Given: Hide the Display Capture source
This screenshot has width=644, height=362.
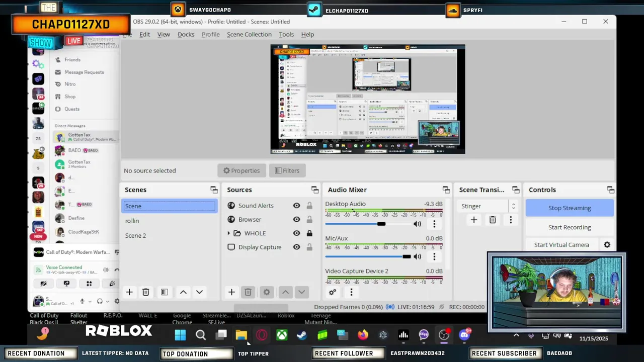Looking at the screenshot, I should point(296,247).
